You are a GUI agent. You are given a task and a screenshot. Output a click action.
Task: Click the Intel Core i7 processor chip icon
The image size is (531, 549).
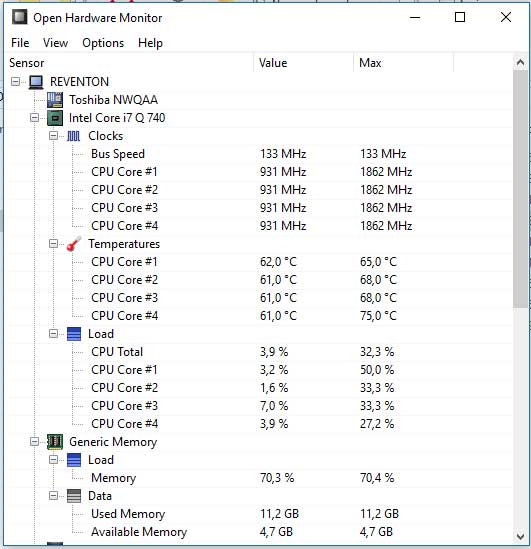55,118
